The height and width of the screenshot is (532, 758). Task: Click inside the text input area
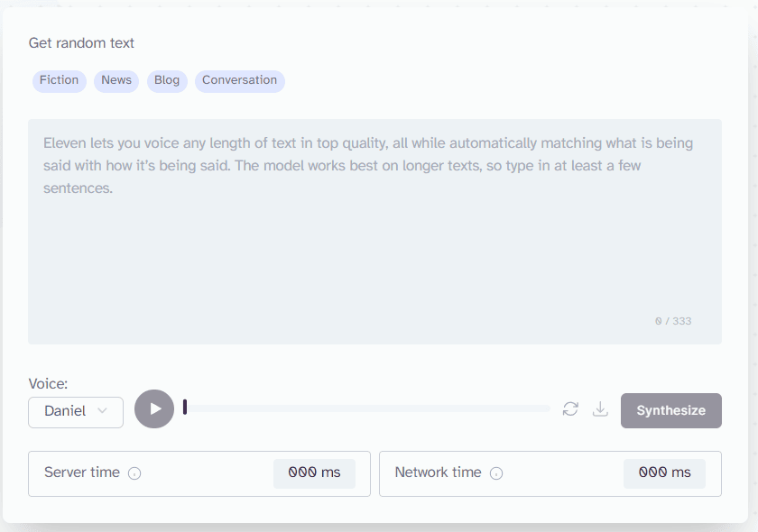point(374,232)
